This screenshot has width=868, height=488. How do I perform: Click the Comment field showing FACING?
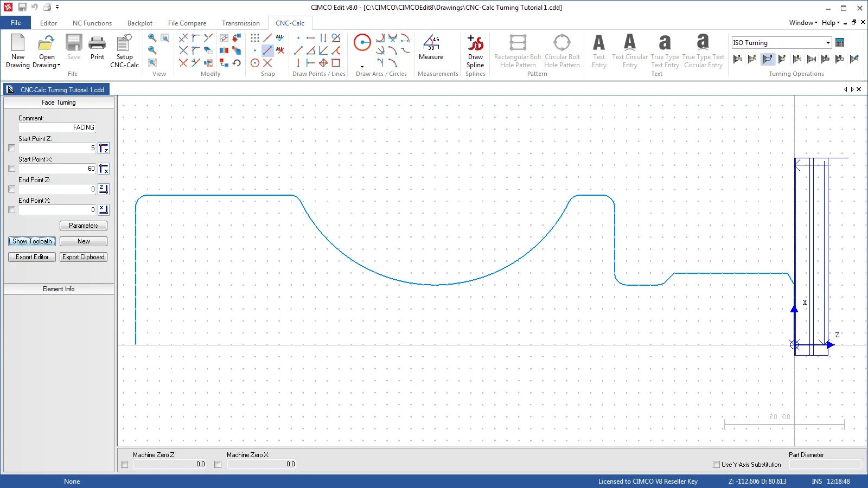pyautogui.click(x=57, y=127)
